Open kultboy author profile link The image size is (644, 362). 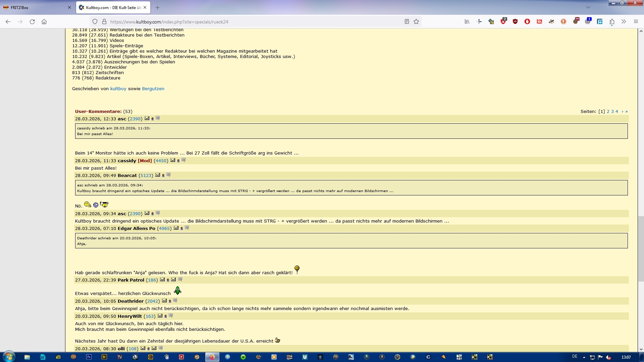tap(118, 88)
